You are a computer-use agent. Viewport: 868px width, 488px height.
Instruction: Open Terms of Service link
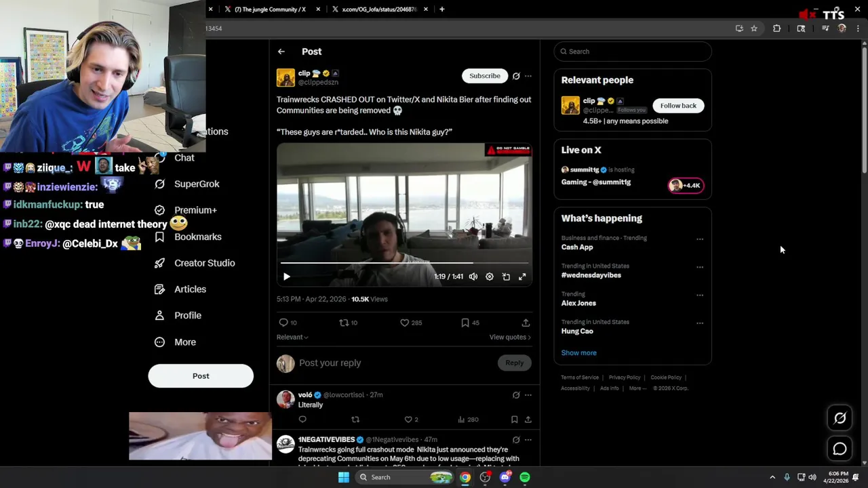[x=580, y=378]
